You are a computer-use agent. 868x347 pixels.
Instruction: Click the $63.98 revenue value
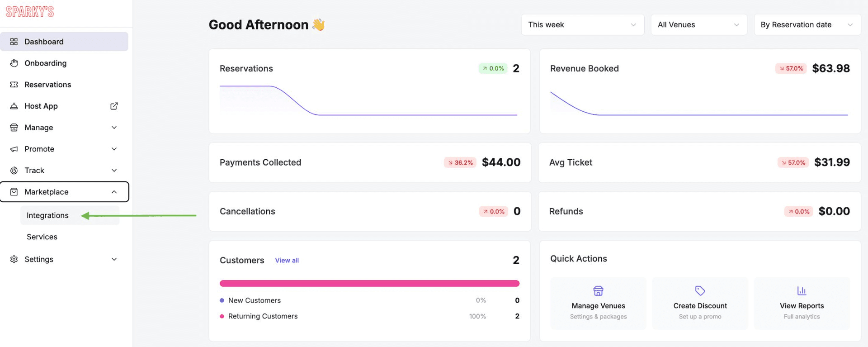pos(831,68)
